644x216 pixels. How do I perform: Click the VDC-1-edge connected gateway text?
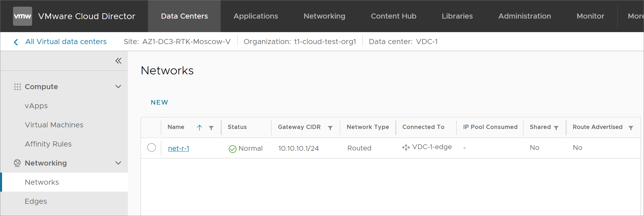pos(432,147)
